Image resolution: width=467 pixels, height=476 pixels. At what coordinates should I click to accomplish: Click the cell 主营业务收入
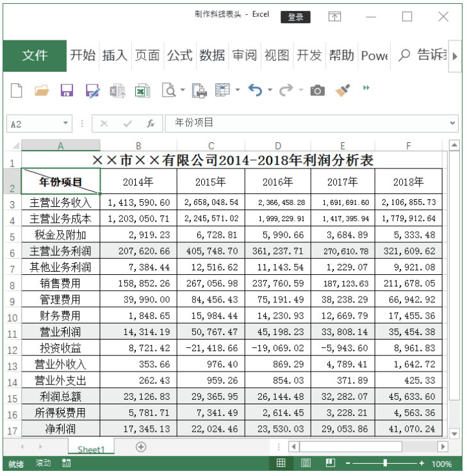click(61, 202)
